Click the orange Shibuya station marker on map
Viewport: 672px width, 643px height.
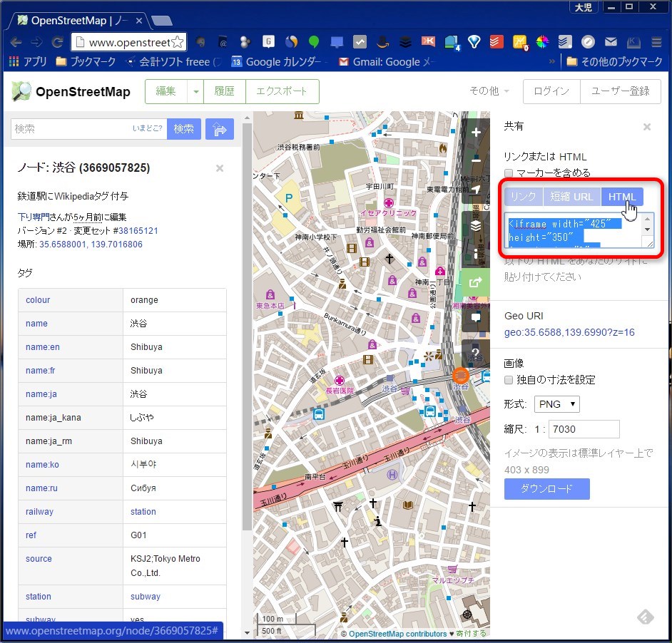[x=461, y=376]
